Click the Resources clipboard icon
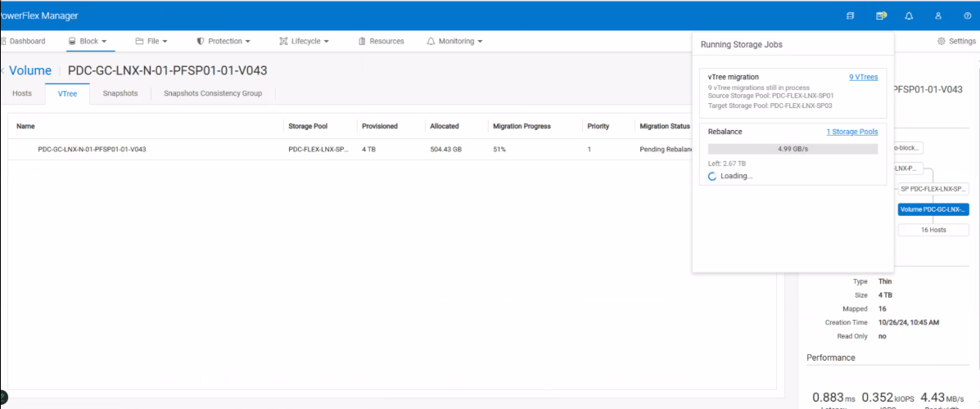 point(362,41)
